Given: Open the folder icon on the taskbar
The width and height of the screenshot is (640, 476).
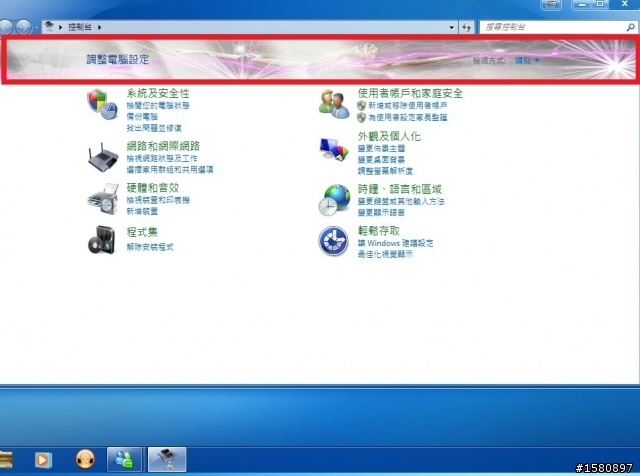Looking at the screenshot, I should (x=5, y=460).
